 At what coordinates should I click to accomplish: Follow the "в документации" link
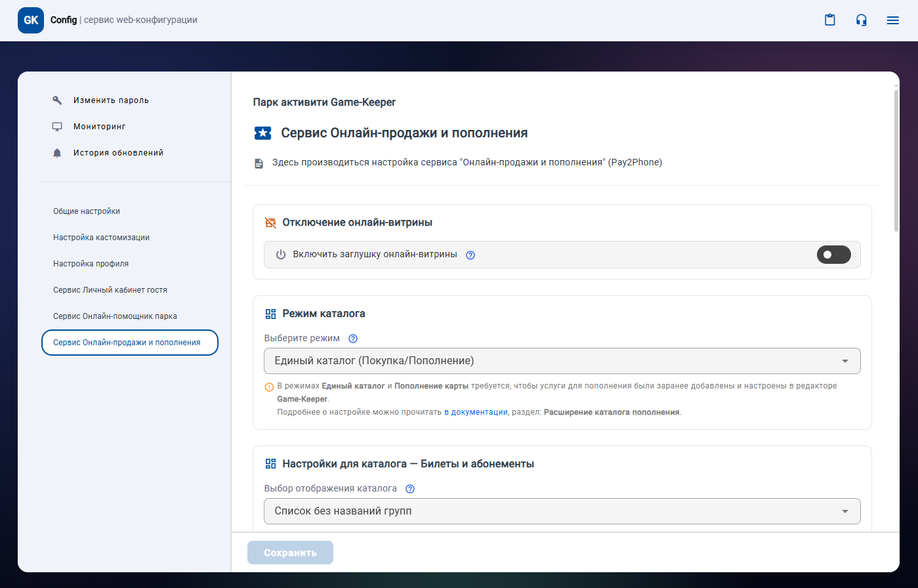476,412
